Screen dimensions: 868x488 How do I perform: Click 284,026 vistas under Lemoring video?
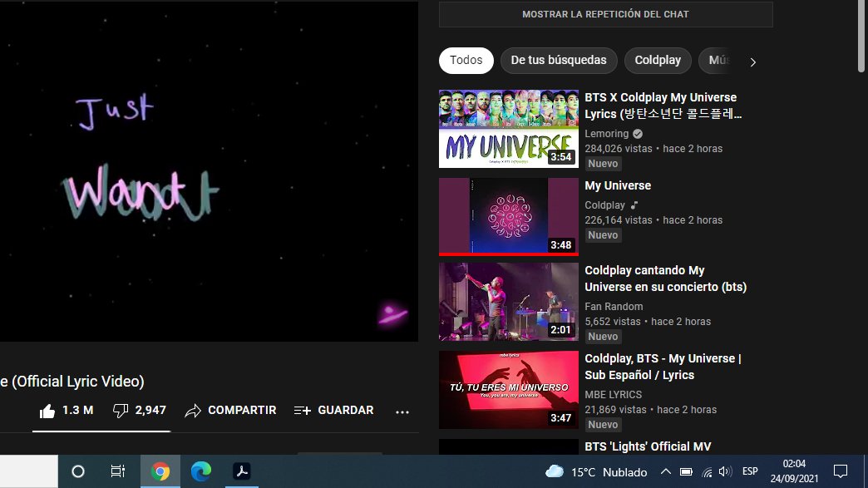619,149
